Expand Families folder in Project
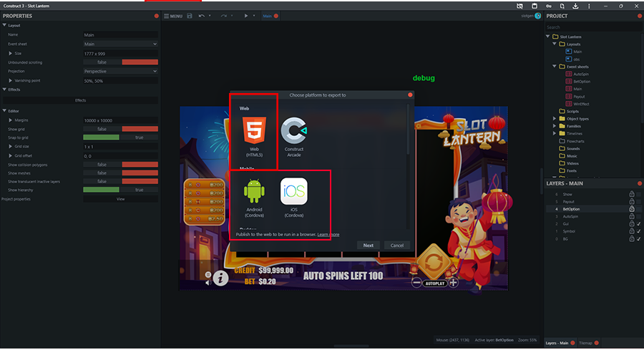This screenshot has height=350, width=644. [555, 126]
